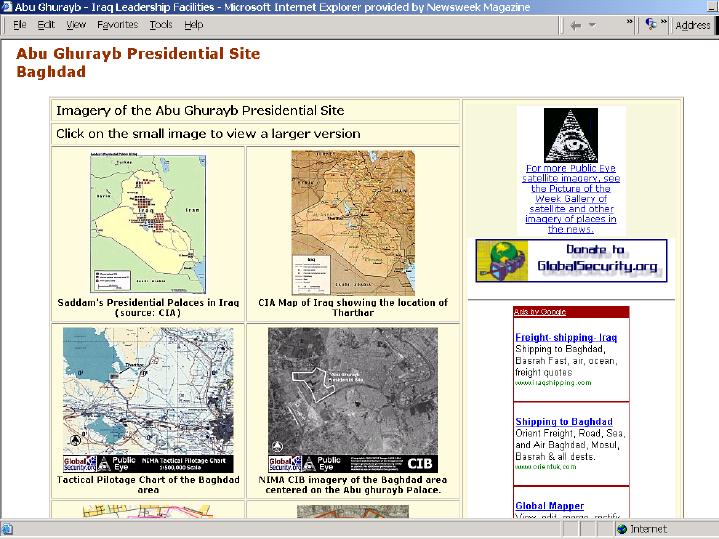Click the Internet zone globe in the status bar

621,529
